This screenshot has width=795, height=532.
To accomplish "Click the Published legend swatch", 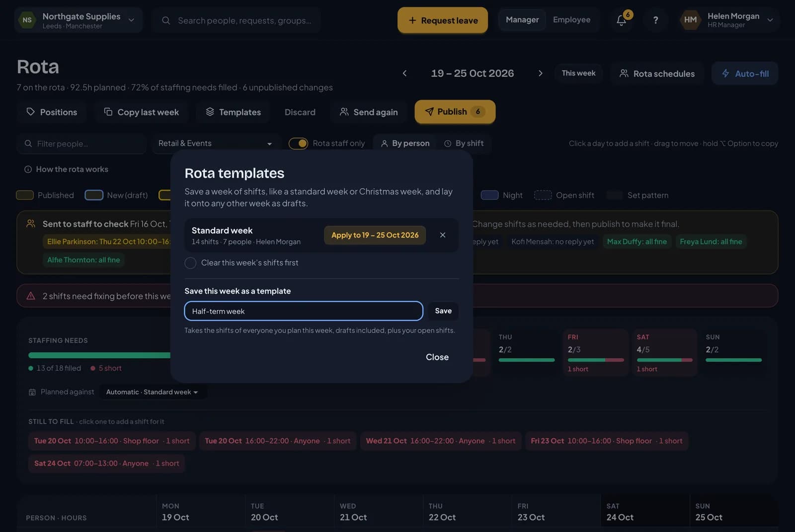I will click(25, 195).
